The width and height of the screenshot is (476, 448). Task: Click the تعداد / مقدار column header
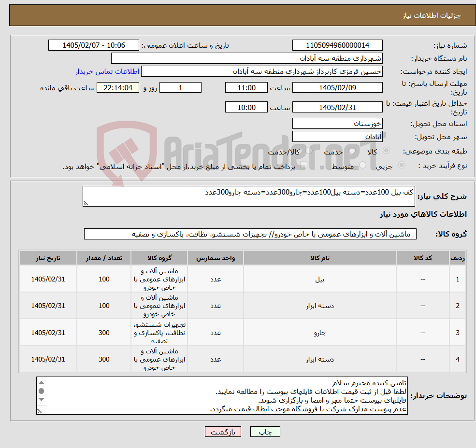click(104, 258)
